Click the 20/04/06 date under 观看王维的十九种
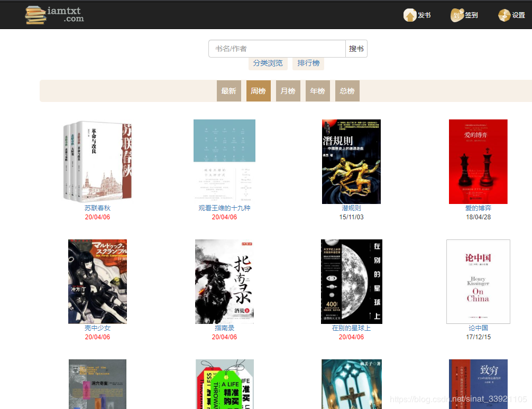This screenshot has height=409, width=532. click(x=224, y=217)
